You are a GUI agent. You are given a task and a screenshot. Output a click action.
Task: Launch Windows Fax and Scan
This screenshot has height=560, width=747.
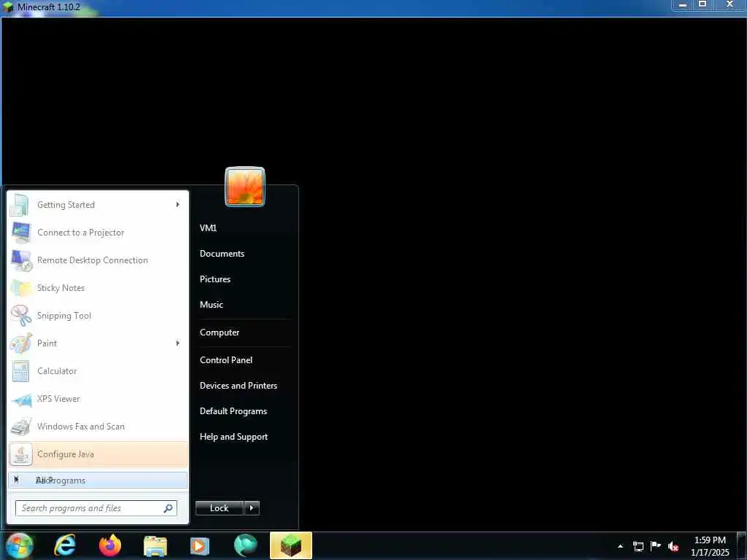click(x=98, y=427)
